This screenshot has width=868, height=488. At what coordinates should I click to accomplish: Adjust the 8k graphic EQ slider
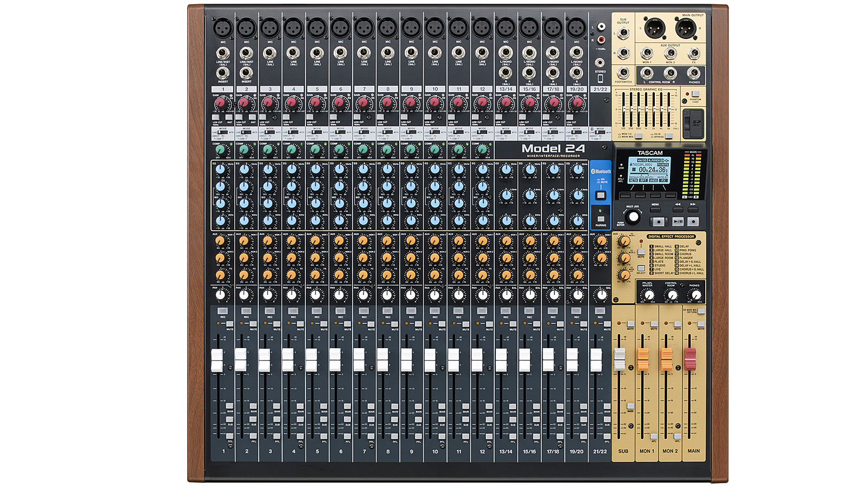coord(669,109)
